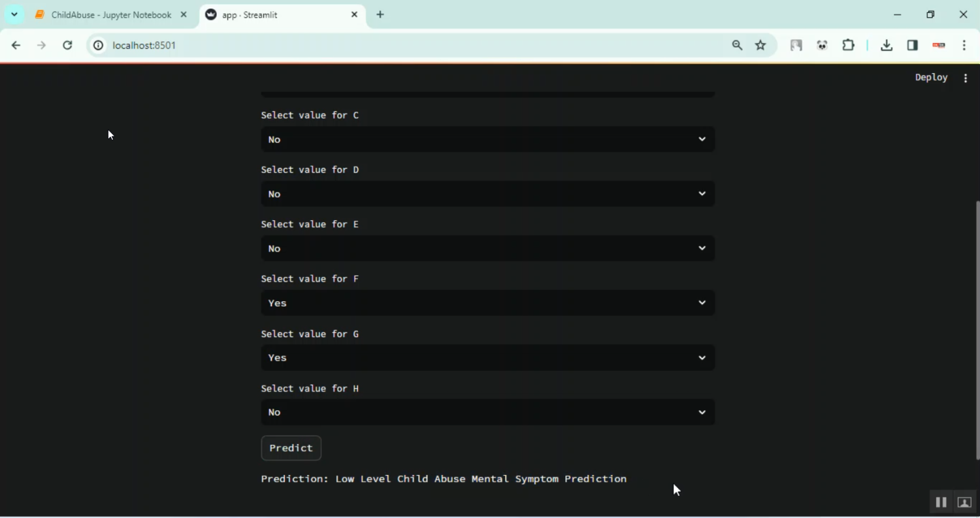The height and width of the screenshot is (518, 980).
Task: Click the Prediction result text
Action: click(444, 479)
